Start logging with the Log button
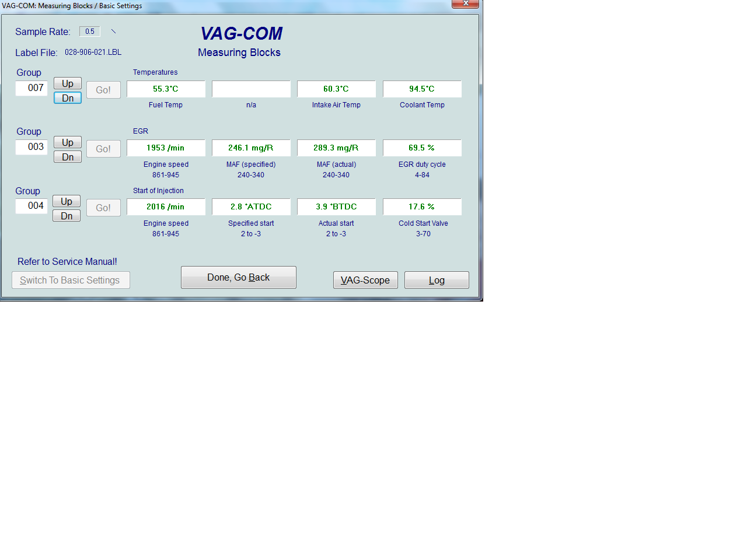Viewport: 747px width, 560px height. 437,280
